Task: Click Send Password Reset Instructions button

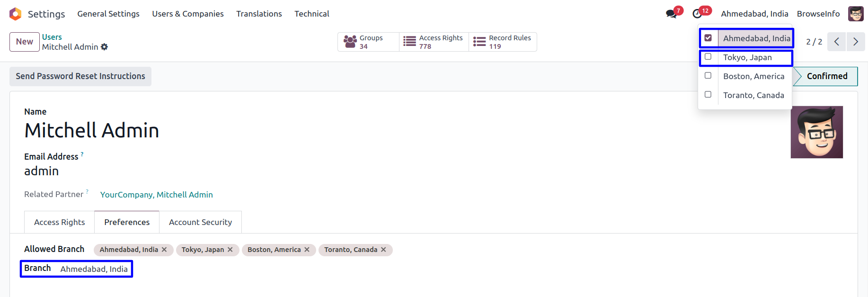Action: [x=80, y=76]
